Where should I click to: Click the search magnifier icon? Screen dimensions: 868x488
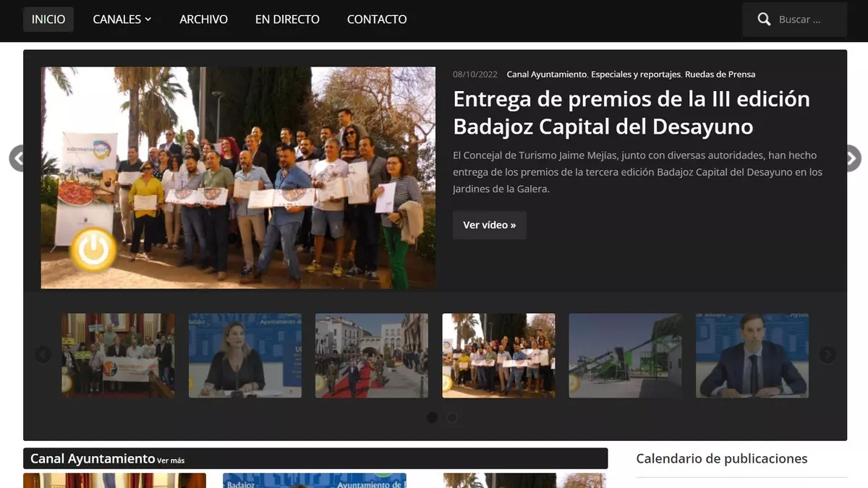764,20
